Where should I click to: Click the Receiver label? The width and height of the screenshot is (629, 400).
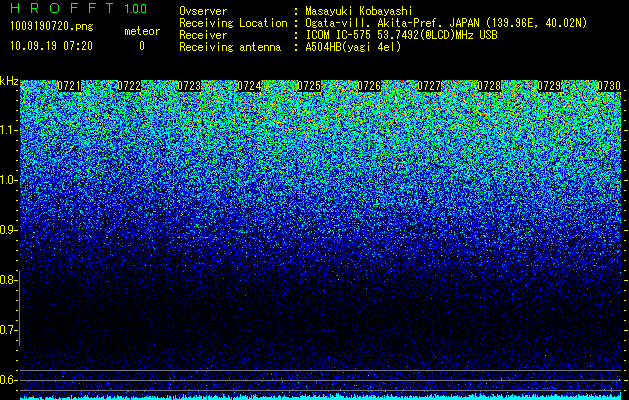coord(203,35)
